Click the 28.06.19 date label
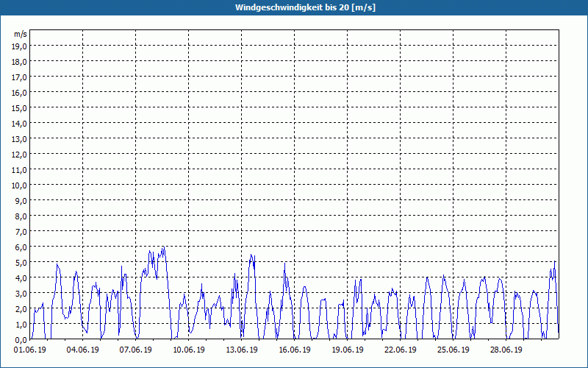 point(506,350)
